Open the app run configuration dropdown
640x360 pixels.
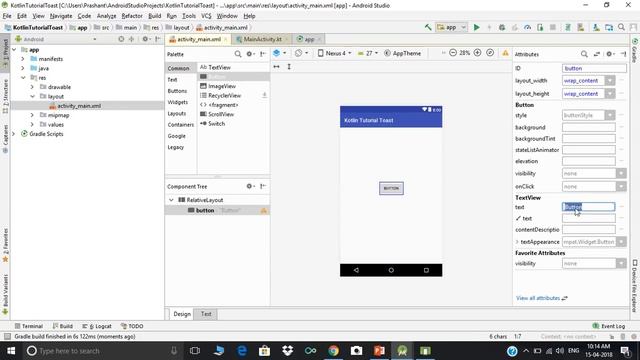pyautogui.click(x=452, y=27)
